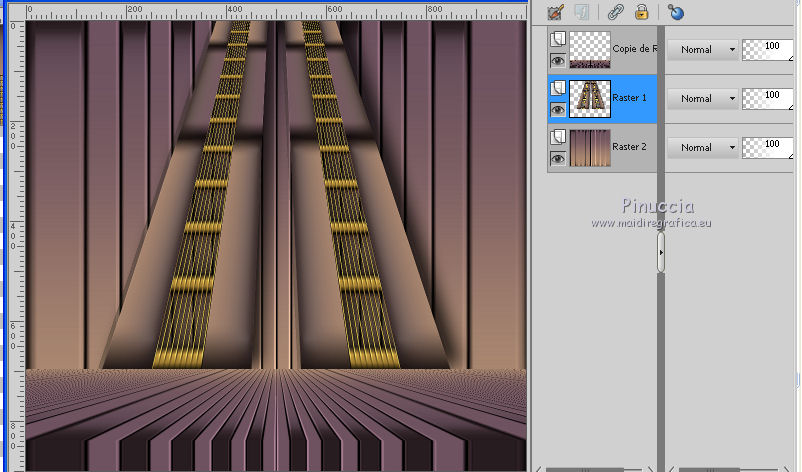Hide the Raster 2 layer
Viewport: 802px width, 472px height.
[x=558, y=159]
